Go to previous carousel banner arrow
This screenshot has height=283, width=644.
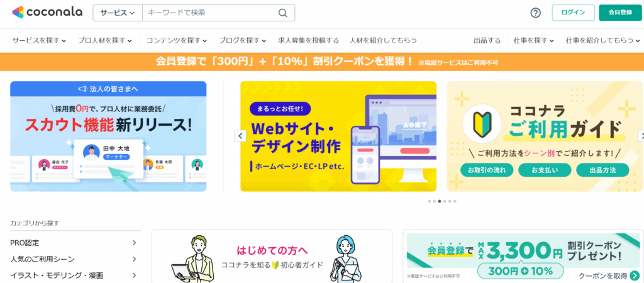(x=240, y=136)
